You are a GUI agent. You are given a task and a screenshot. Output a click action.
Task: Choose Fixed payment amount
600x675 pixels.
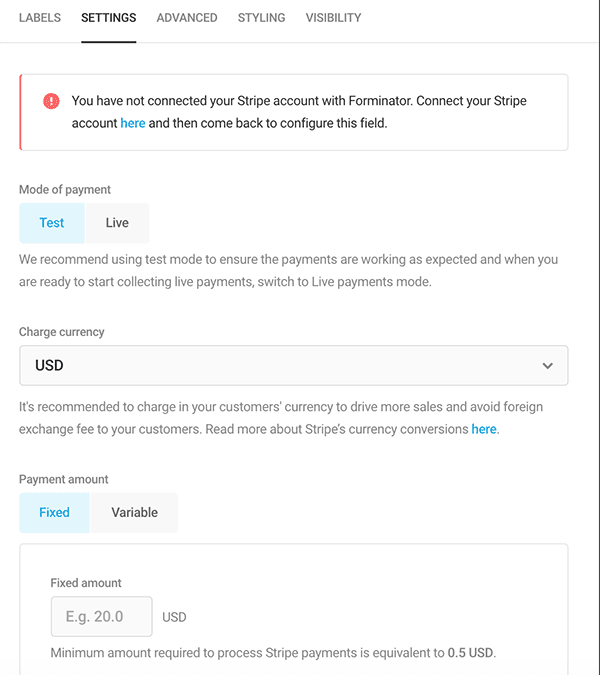(x=54, y=512)
